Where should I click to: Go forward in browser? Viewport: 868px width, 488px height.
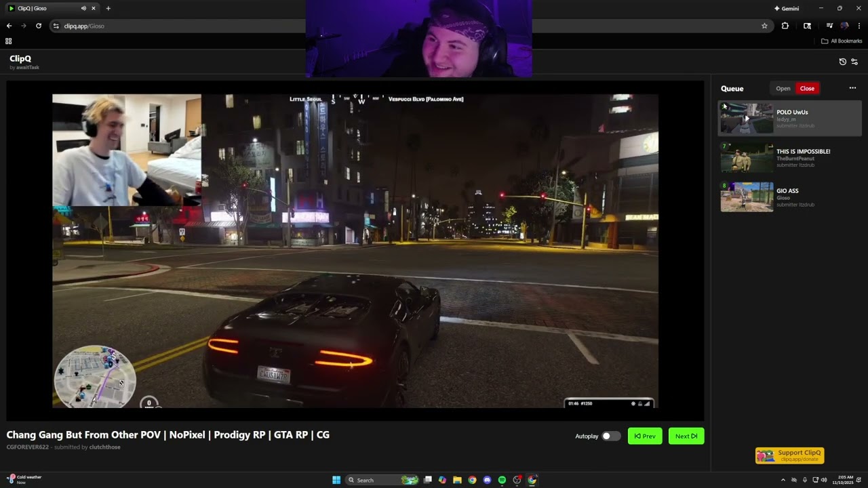click(24, 26)
